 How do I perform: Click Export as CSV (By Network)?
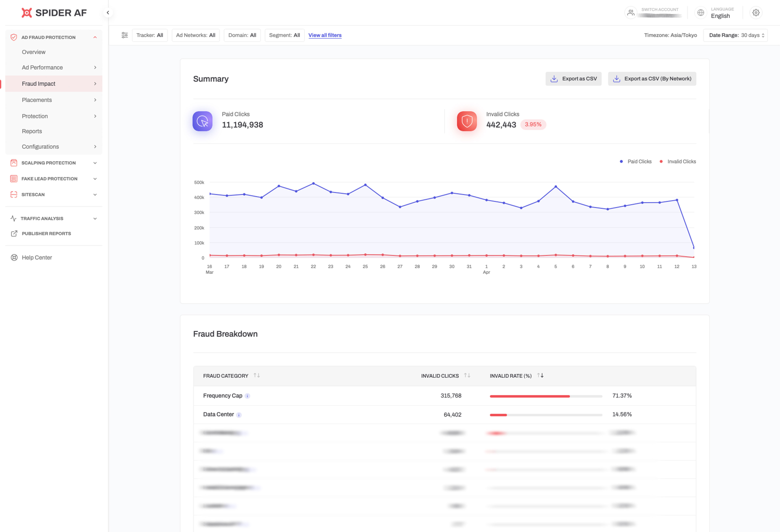coord(652,79)
